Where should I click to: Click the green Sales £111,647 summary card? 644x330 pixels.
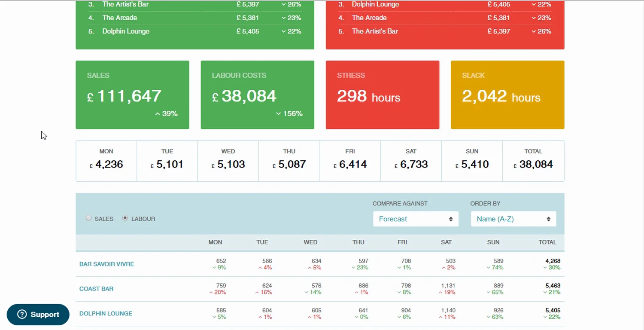(132, 95)
